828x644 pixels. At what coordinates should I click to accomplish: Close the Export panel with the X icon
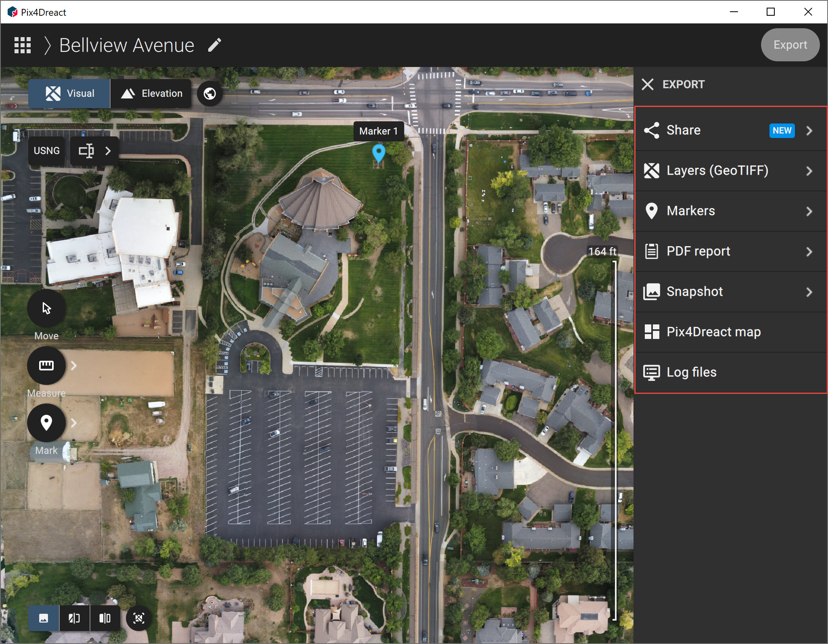pyautogui.click(x=648, y=85)
